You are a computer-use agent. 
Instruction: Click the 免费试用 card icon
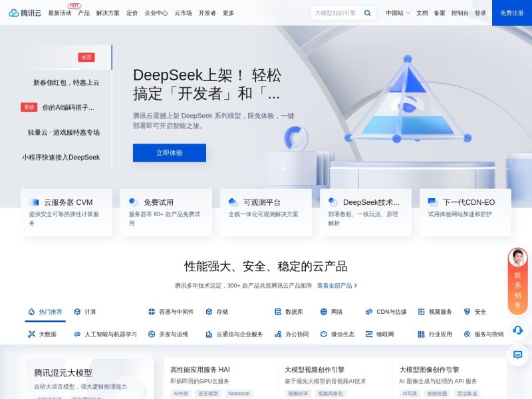coord(134,202)
